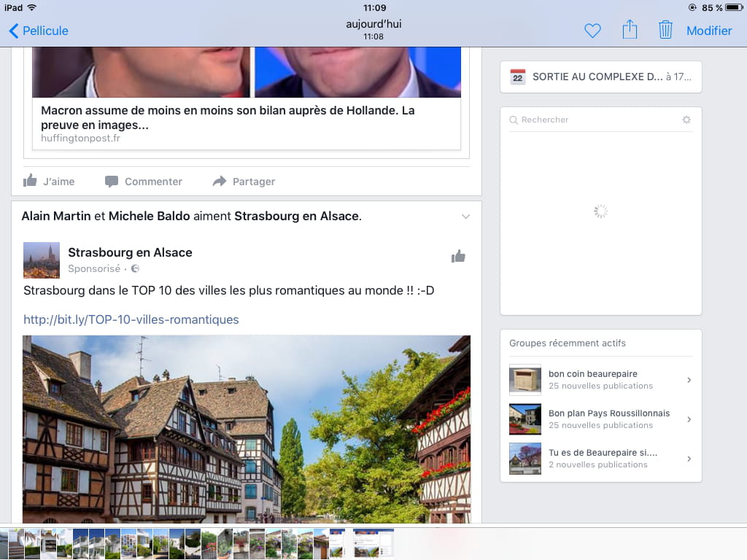Click the magnifying glass search icon
Image resolution: width=747 pixels, height=560 pixels.
point(514,120)
